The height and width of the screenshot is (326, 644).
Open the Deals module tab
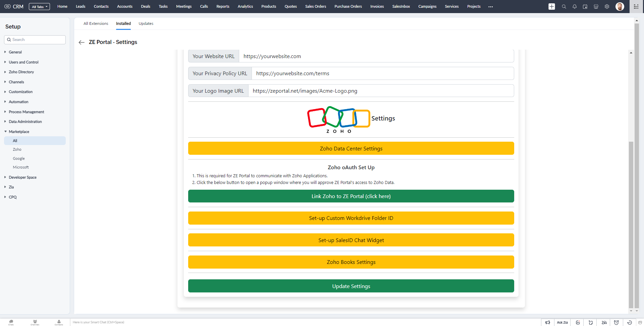[146, 6]
